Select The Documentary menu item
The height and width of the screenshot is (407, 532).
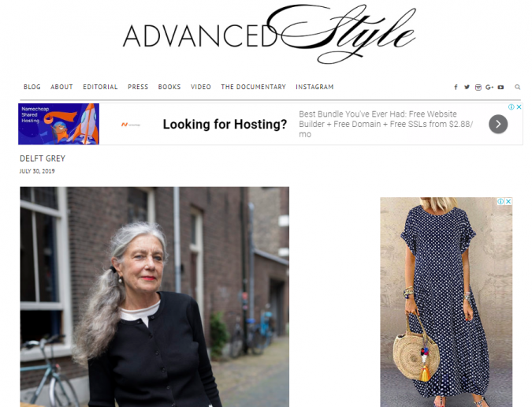(254, 87)
